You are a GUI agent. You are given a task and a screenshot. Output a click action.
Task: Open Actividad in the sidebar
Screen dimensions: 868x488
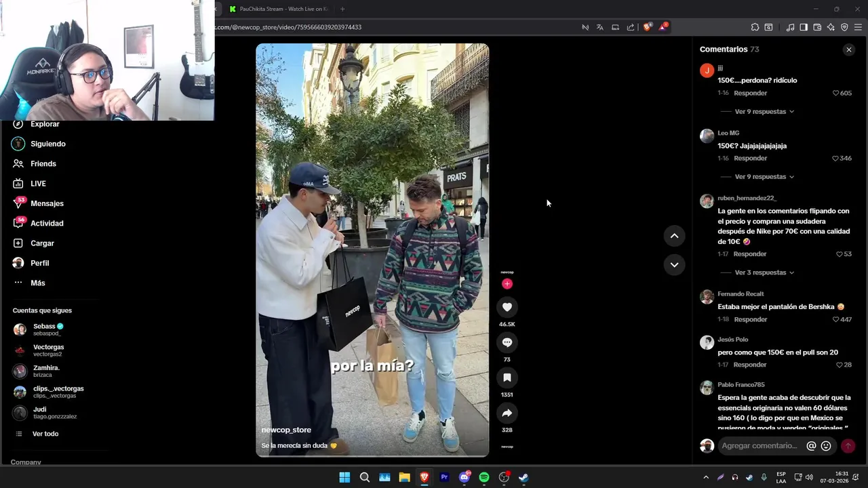[47, 224]
